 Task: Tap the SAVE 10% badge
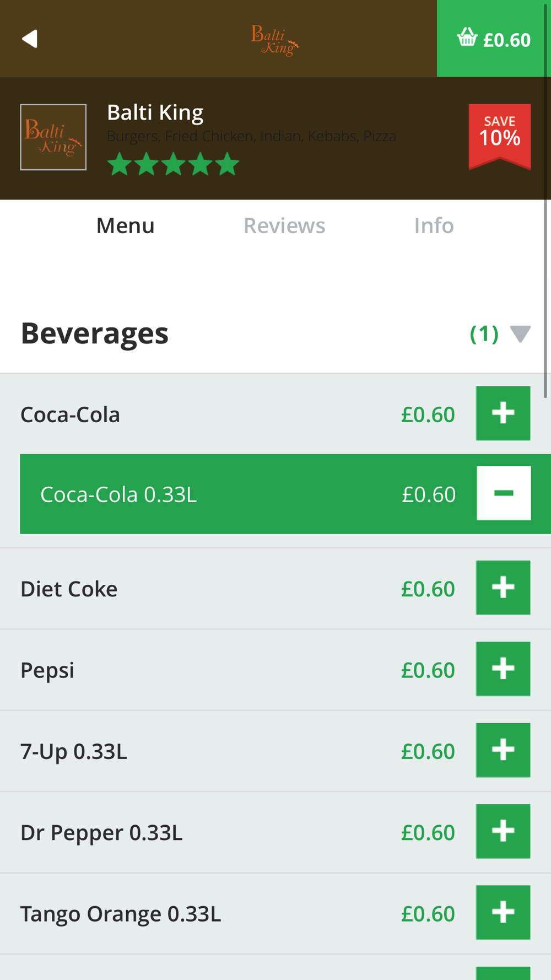coord(500,136)
